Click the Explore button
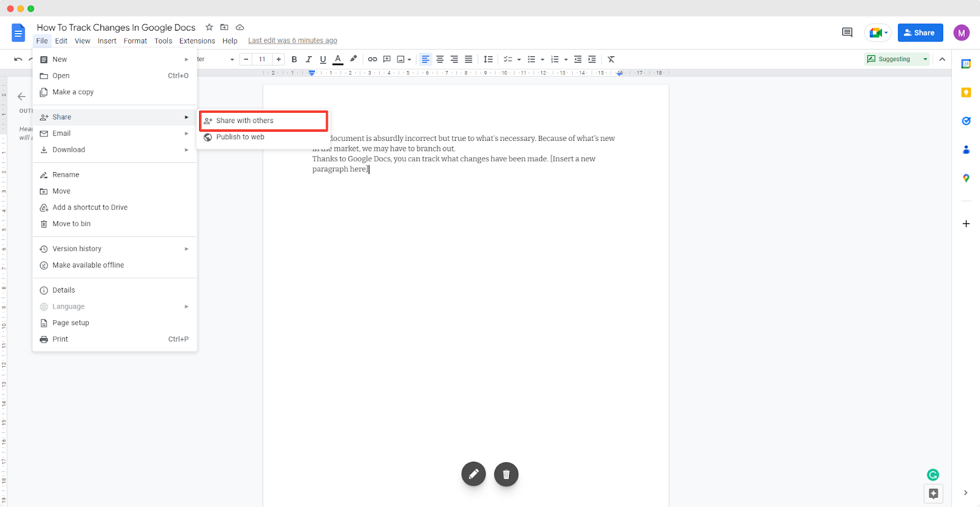The width and height of the screenshot is (980, 507). click(933, 494)
